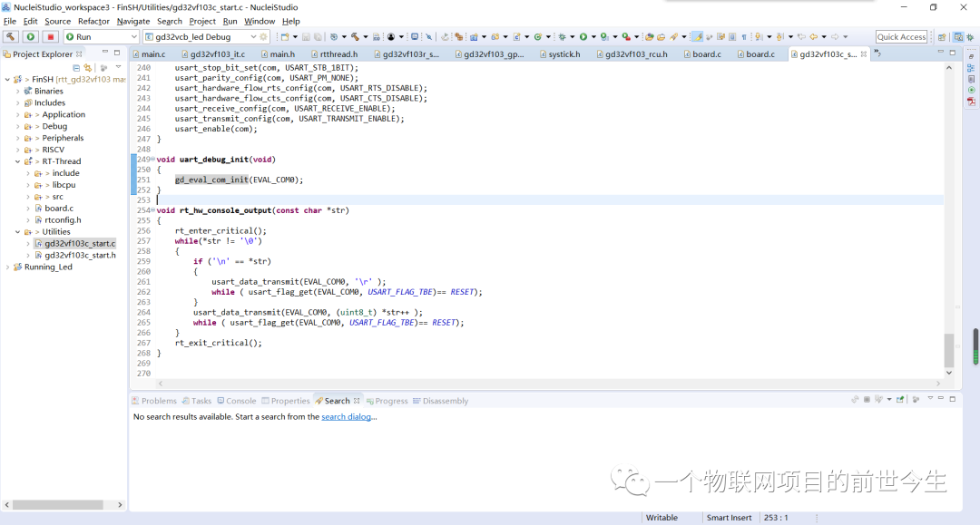Start a session with the Debug bug icon
This screenshot has width=980, height=525.
[x=562, y=36]
